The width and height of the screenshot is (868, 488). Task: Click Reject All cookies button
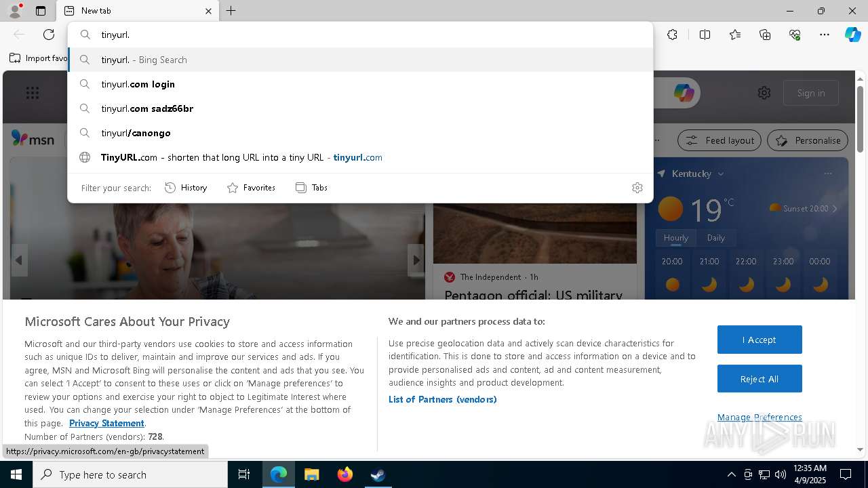[x=759, y=379]
